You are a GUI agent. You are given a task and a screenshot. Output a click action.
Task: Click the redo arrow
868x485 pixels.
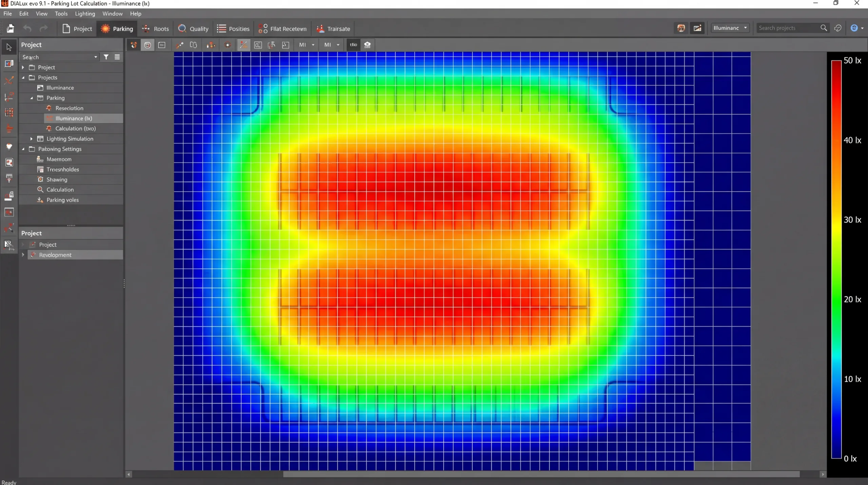43,29
